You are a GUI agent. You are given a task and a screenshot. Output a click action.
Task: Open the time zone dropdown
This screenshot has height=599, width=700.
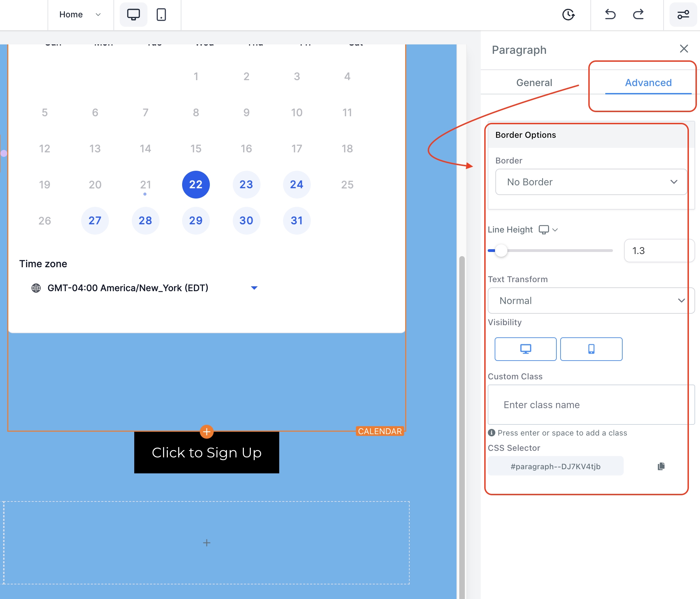[254, 288]
